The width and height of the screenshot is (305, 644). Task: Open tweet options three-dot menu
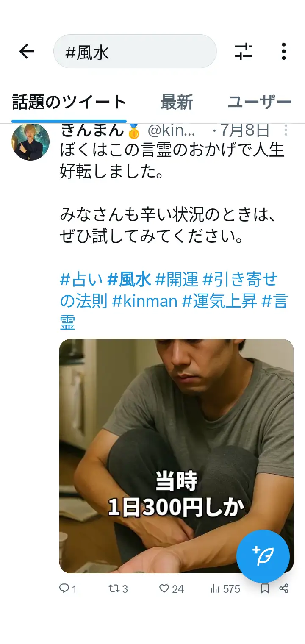click(286, 130)
